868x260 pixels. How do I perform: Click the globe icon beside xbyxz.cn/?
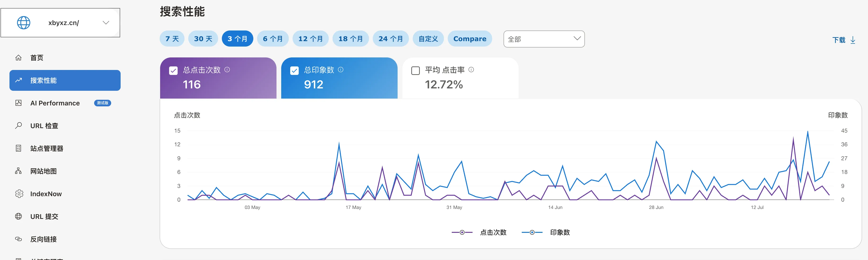point(24,22)
